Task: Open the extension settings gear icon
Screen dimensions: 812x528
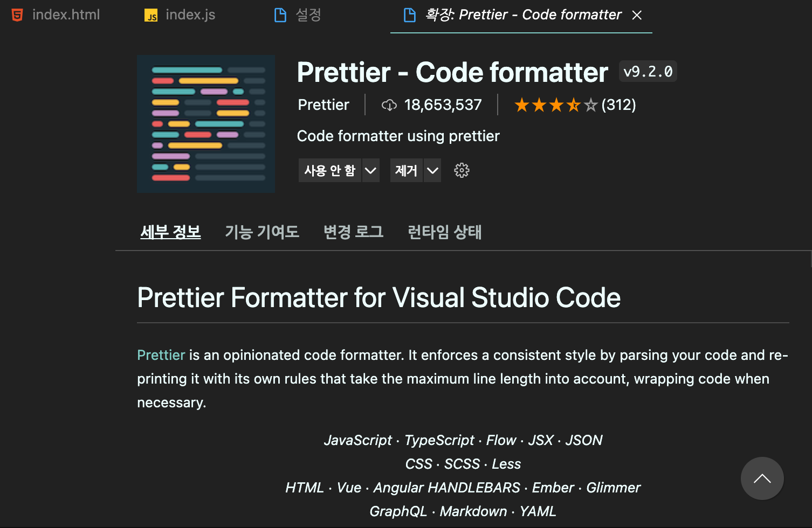Action: point(462,170)
